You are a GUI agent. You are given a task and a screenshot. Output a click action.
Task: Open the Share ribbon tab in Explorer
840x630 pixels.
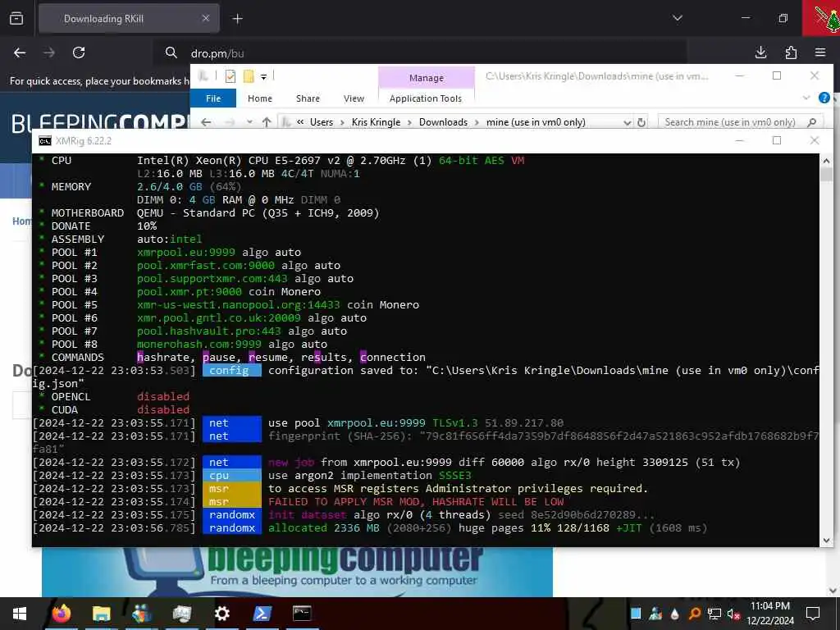(x=308, y=98)
